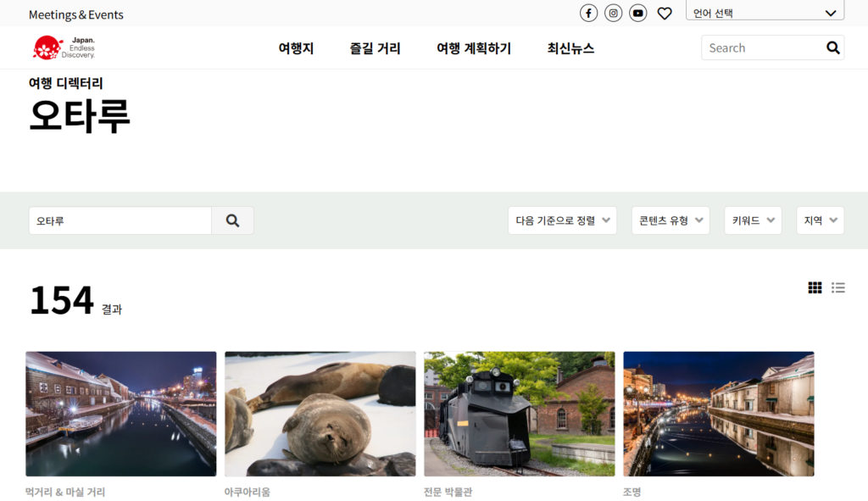Open the YouTube channel icon
This screenshot has width=868, height=501.
pos(637,13)
